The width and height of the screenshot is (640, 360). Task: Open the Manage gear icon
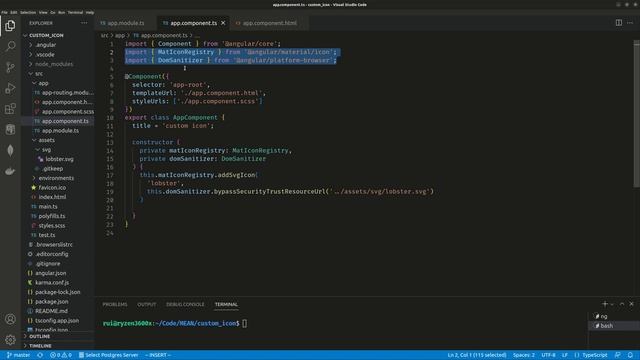(x=10, y=339)
